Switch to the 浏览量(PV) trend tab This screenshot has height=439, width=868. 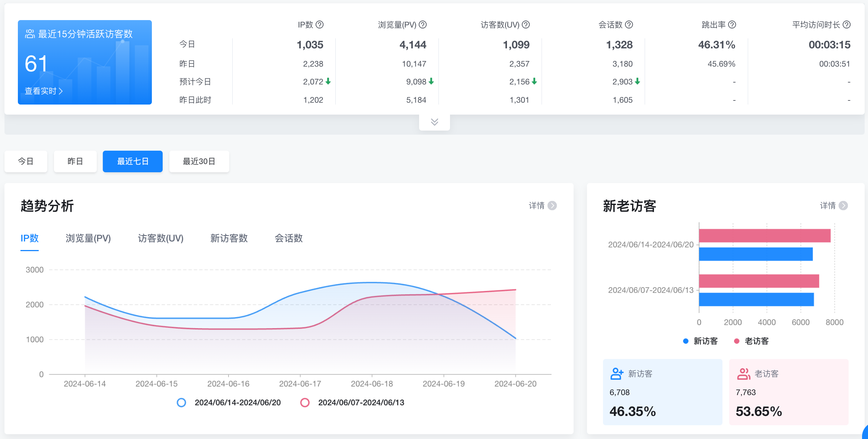coord(88,238)
